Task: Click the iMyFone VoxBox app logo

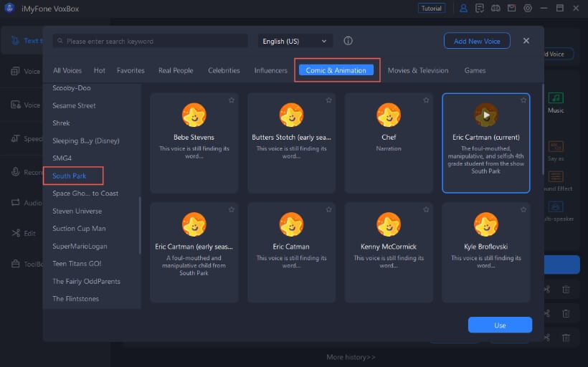Action: pos(9,9)
